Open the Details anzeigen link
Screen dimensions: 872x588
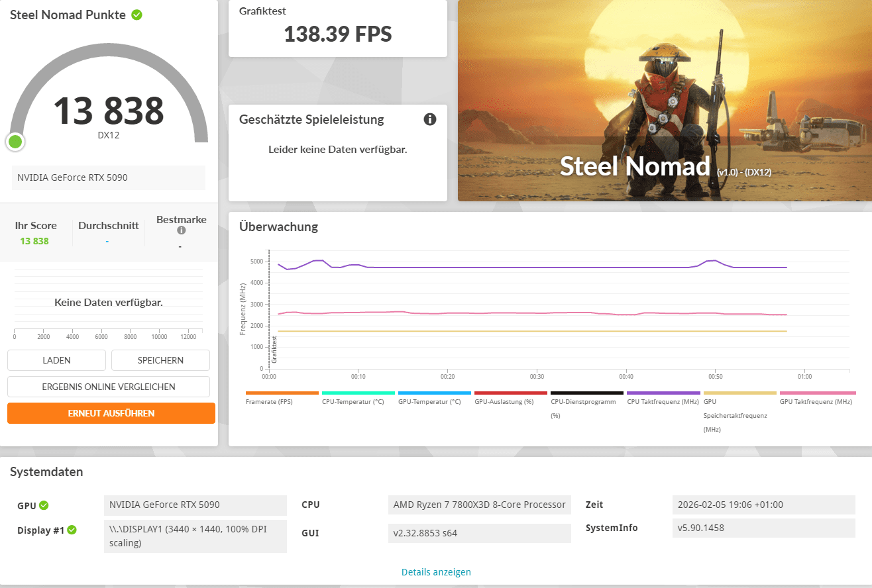pos(436,572)
